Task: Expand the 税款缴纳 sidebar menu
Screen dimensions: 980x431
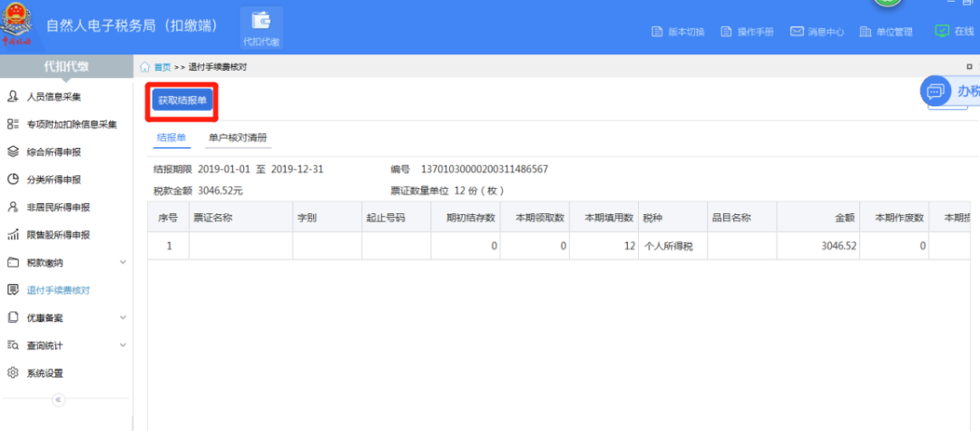Action: pos(123,263)
